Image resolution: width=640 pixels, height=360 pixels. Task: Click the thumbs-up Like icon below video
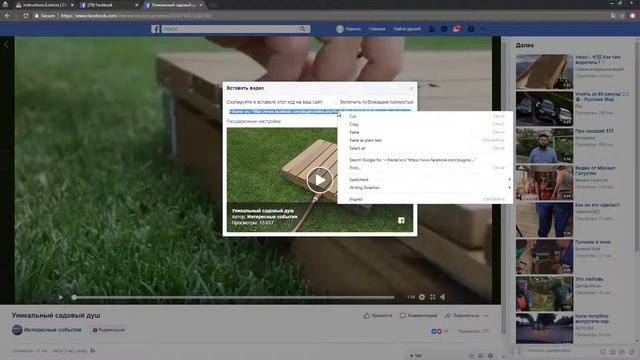[x=367, y=316]
